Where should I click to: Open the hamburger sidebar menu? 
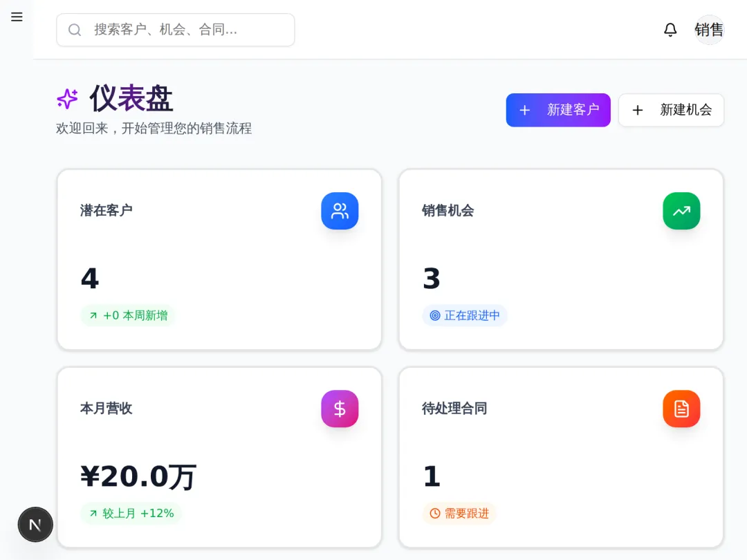coord(17,17)
